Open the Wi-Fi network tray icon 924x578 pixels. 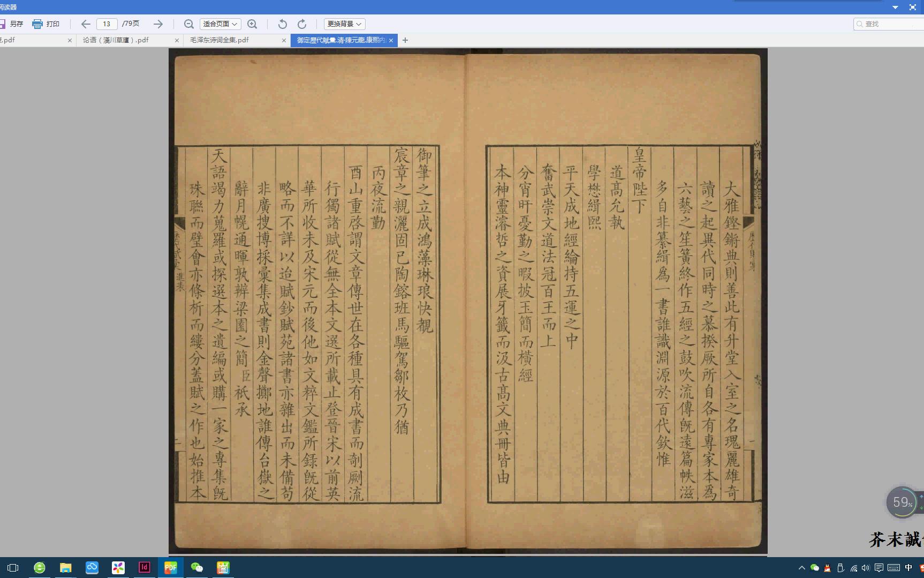point(854,568)
